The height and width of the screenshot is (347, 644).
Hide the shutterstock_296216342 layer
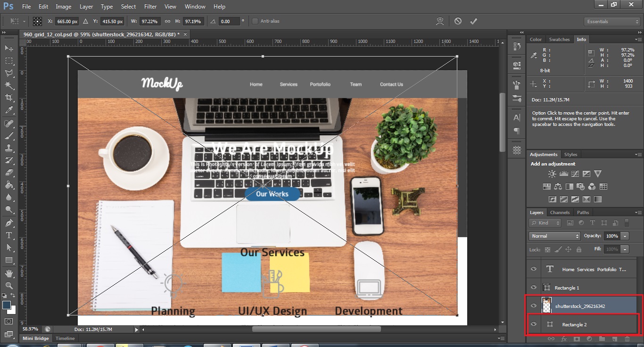pyautogui.click(x=534, y=306)
